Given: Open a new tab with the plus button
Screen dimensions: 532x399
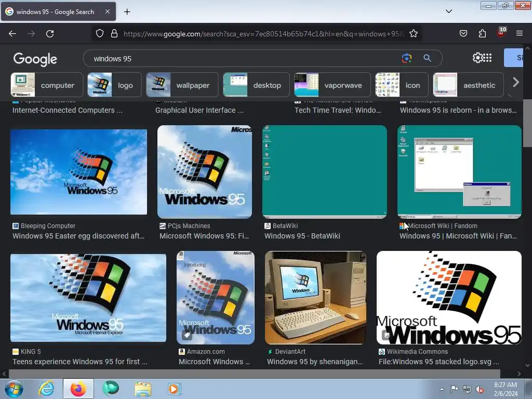Looking at the screenshot, I should click(x=127, y=12).
